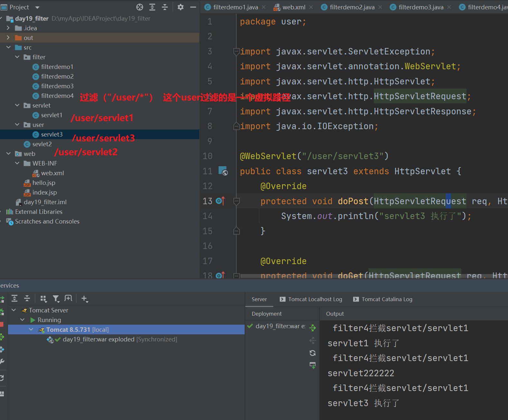
Task: Click External Libraries node
Action: point(39,212)
